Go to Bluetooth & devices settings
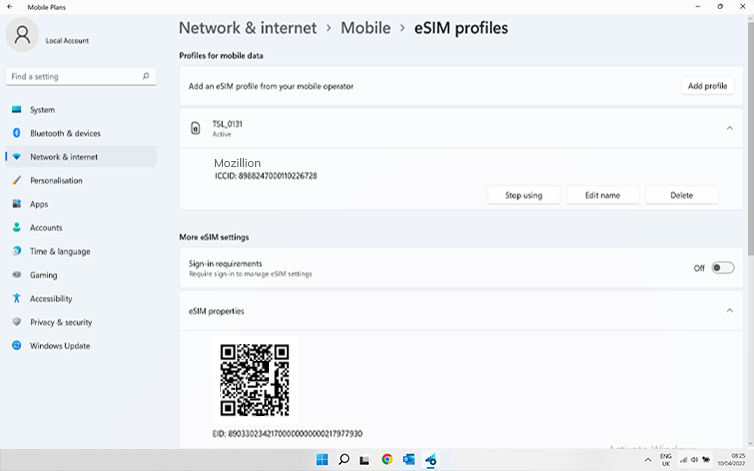This screenshot has width=754, height=471. 65,133
